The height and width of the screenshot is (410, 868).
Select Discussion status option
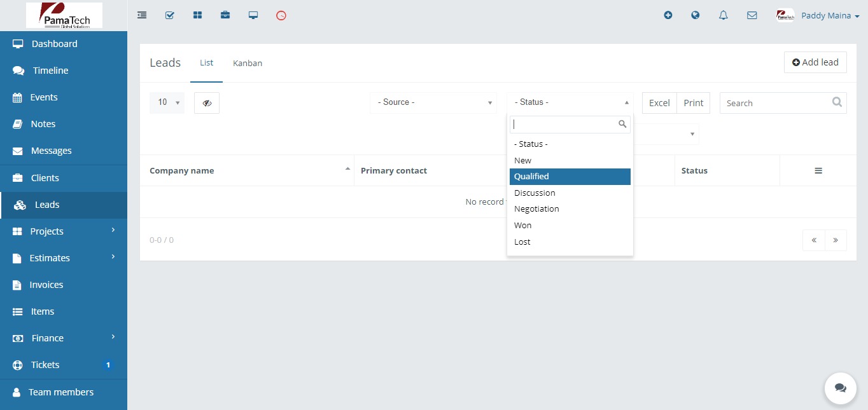[570, 193]
